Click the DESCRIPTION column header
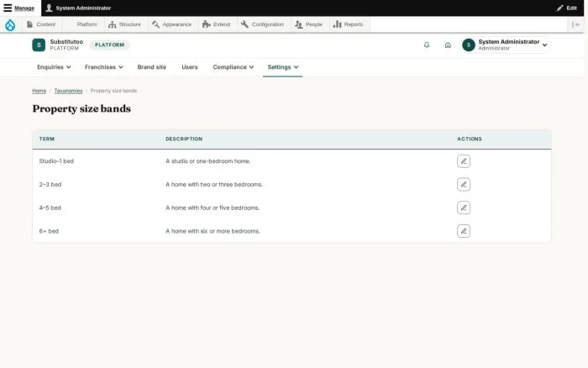Image resolution: width=588 pixels, height=368 pixels. (x=184, y=139)
